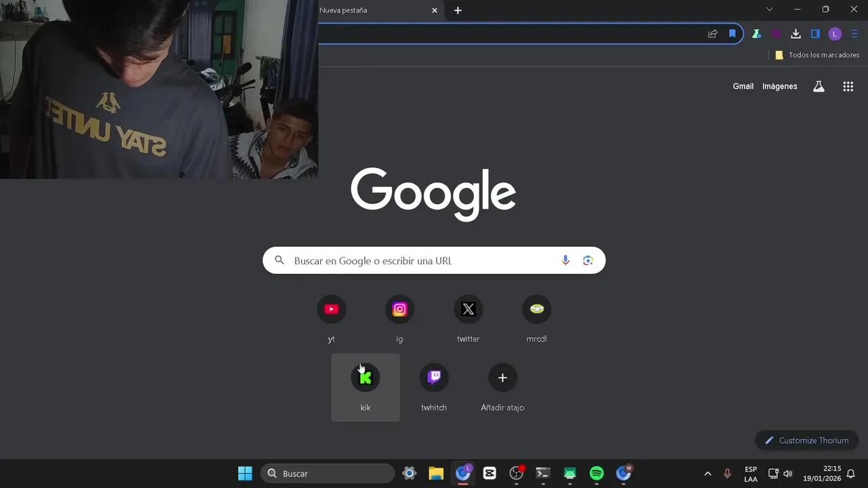Open the volume speaker tray icon
The height and width of the screenshot is (488, 868).
point(787,474)
